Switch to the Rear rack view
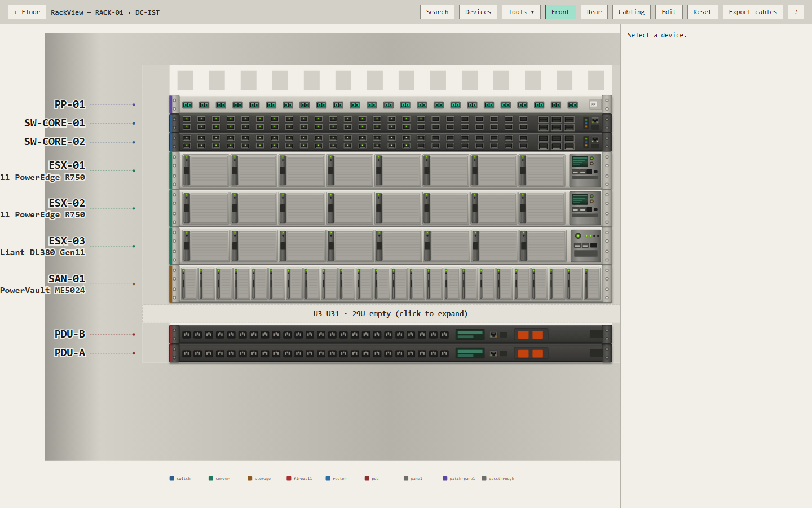 pyautogui.click(x=594, y=12)
